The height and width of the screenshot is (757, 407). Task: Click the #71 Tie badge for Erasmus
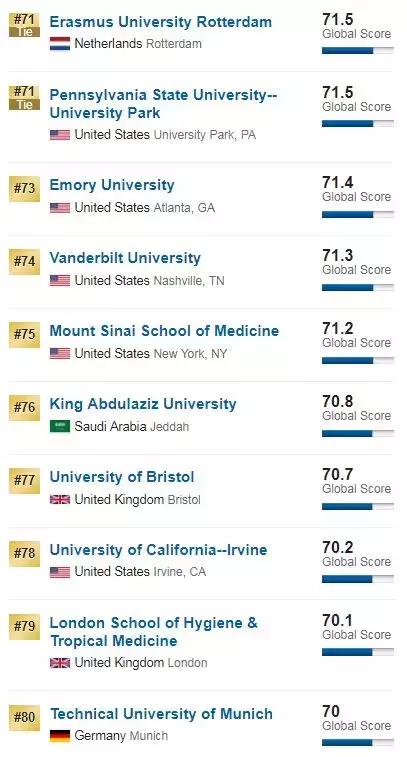click(x=24, y=25)
